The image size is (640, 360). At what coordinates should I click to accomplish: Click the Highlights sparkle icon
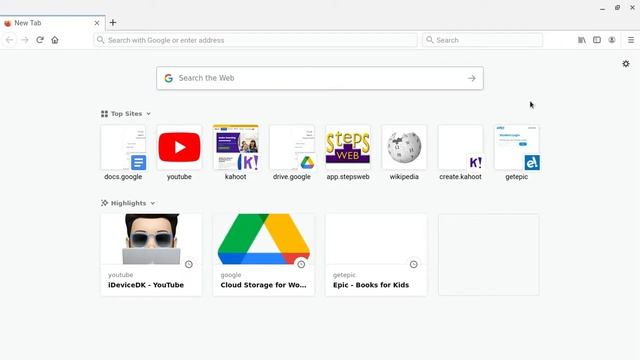tap(104, 203)
